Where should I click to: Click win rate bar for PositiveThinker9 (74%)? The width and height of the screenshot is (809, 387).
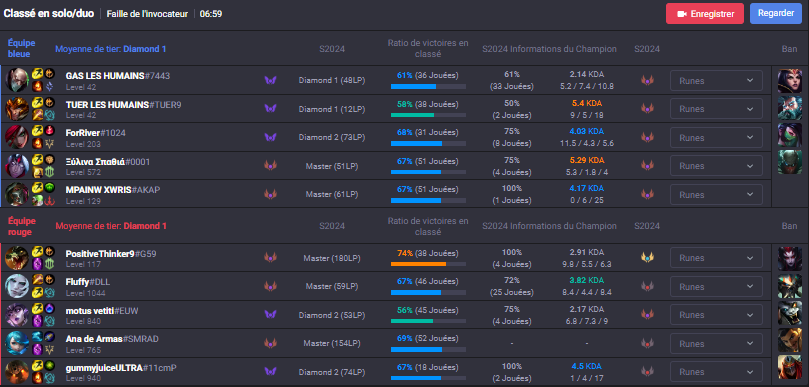tap(428, 264)
